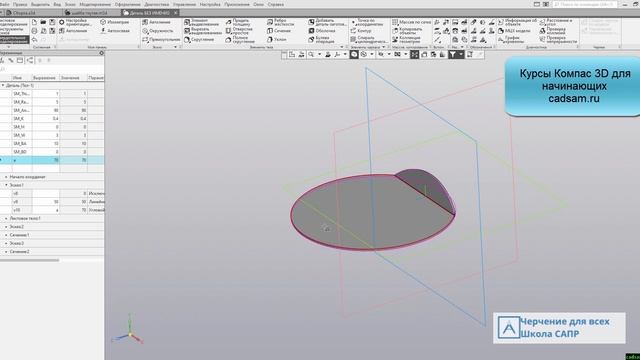
Task: Choose the Контур tool
Action: 361,31
